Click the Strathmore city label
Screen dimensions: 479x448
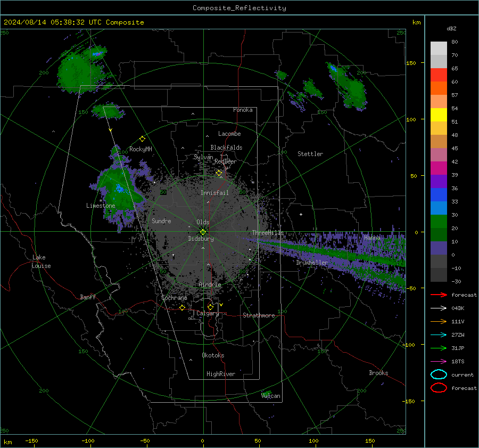tap(259, 315)
